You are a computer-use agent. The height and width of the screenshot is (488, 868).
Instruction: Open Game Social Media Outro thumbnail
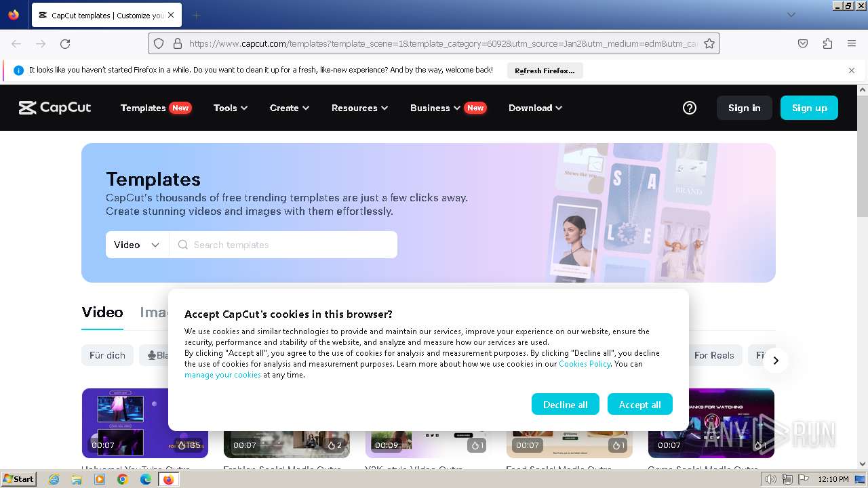(711, 423)
